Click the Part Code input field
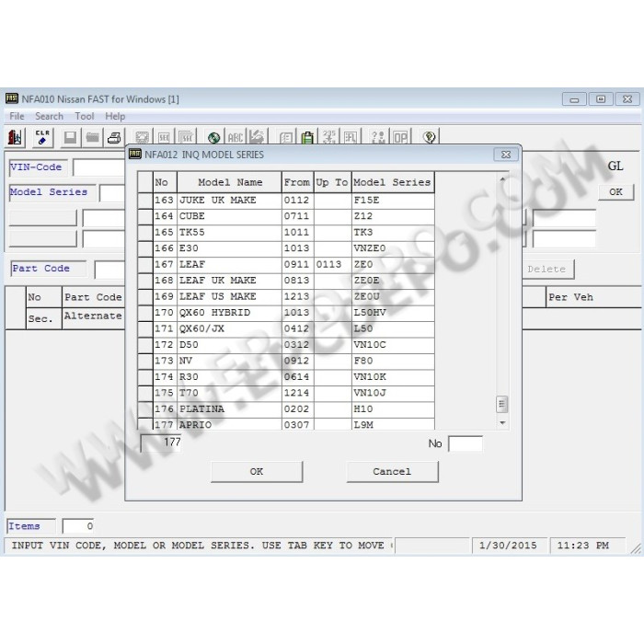 tap(109, 270)
